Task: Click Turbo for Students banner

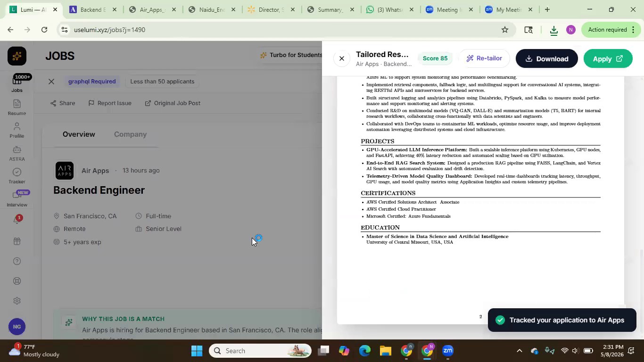Action: pyautogui.click(x=291, y=55)
